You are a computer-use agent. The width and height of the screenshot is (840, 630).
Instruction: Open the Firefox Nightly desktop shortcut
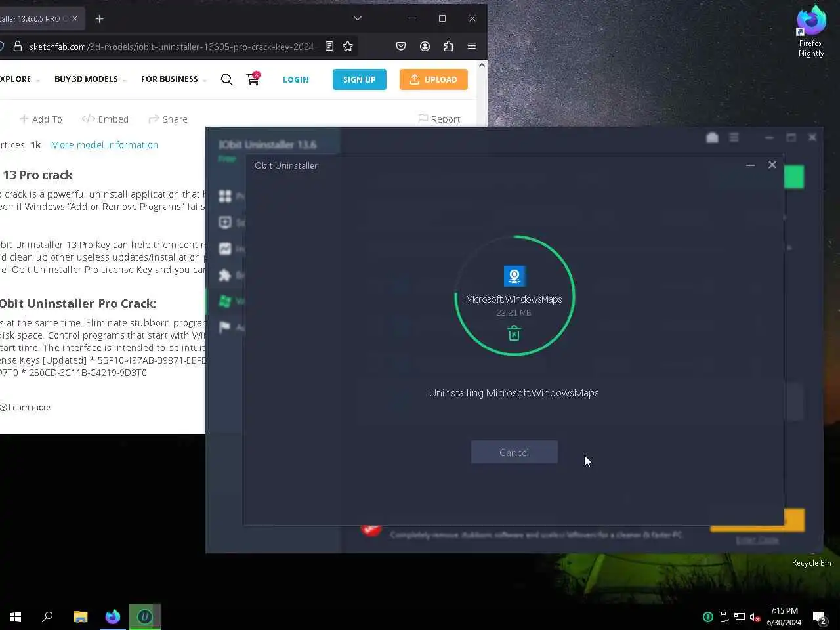pos(811,31)
